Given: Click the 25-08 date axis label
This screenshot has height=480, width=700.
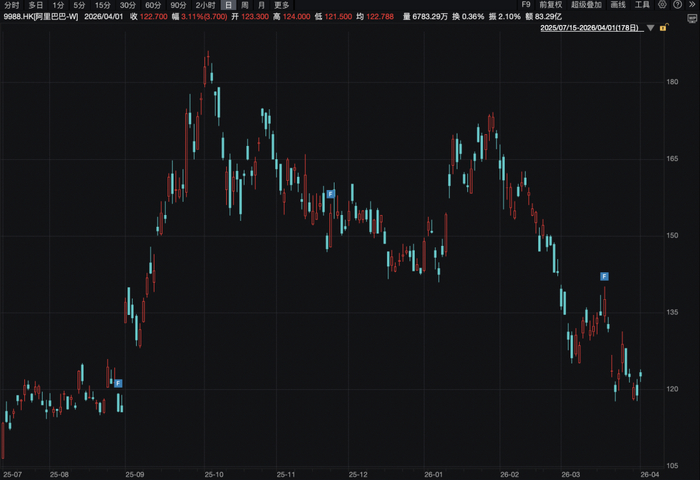Looking at the screenshot, I should pos(59,475).
